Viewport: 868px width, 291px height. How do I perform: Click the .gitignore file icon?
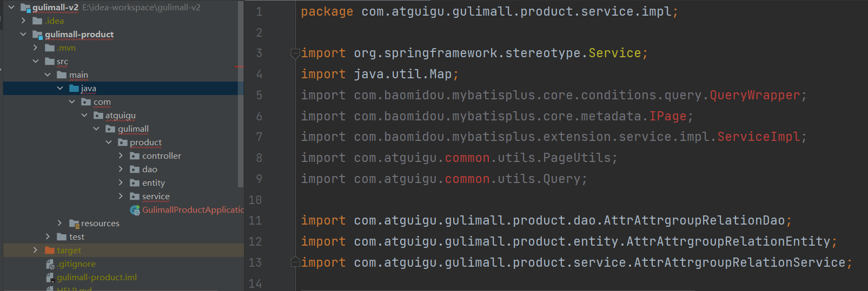(x=50, y=264)
